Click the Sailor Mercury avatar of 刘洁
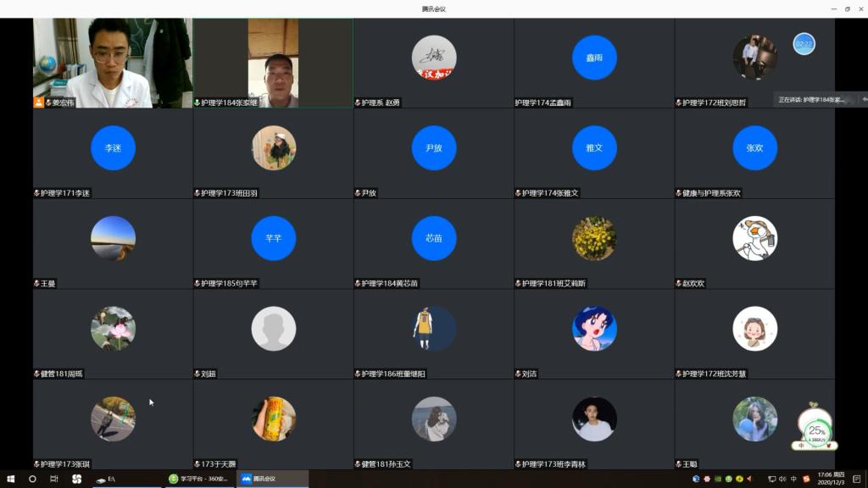The height and width of the screenshot is (488, 868). click(x=594, y=329)
